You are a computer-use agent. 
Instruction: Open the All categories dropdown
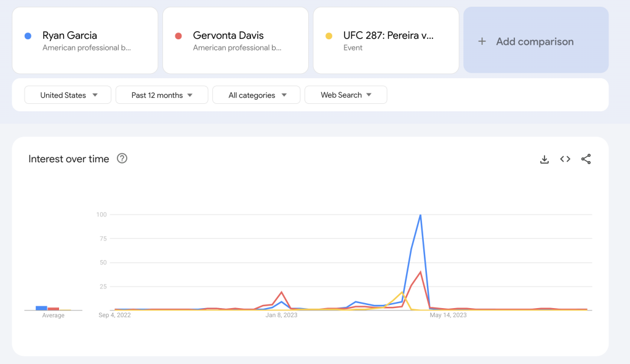click(257, 95)
